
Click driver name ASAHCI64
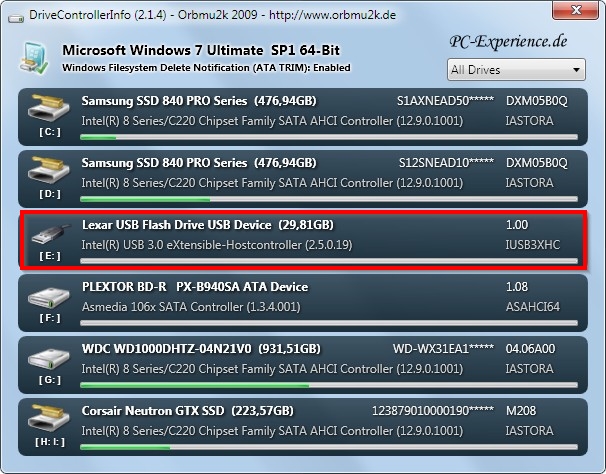533,307
